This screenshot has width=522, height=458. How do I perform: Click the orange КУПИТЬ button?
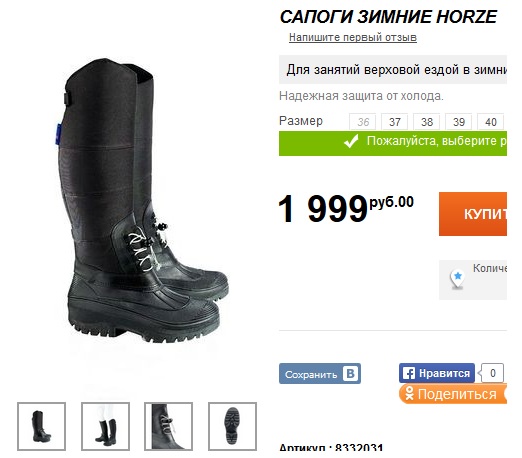click(473, 214)
